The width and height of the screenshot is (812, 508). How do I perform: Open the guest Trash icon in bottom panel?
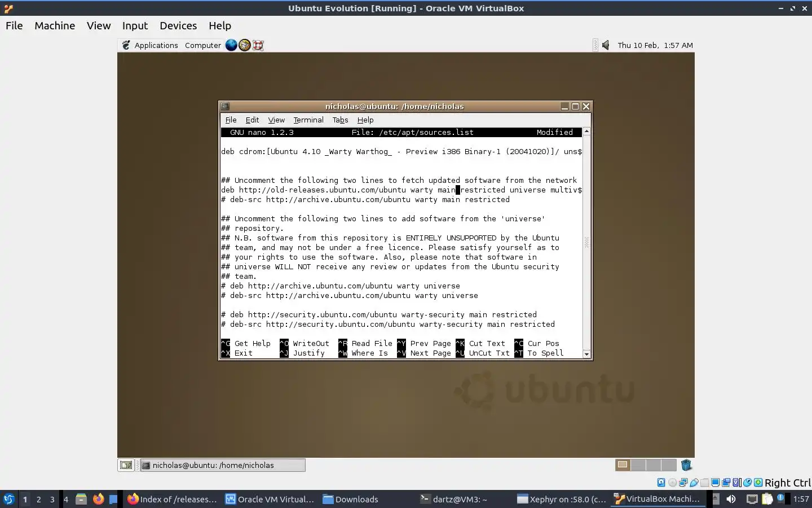click(686, 465)
